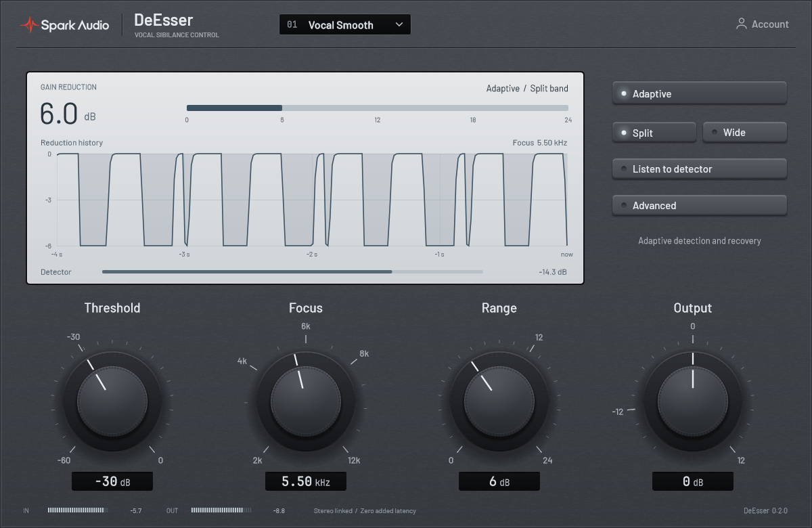Click the -60 mark on the Threshold knob
812x528 pixels.
coord(64,460)
